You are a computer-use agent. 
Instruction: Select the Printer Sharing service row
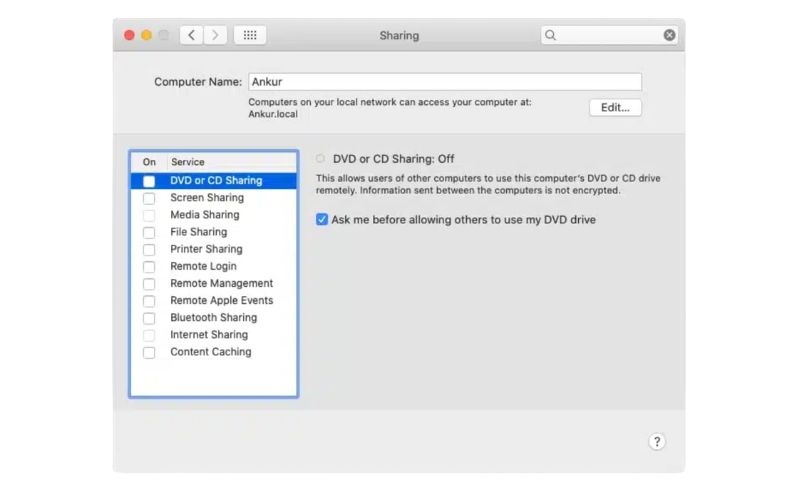tap(214, 249)
